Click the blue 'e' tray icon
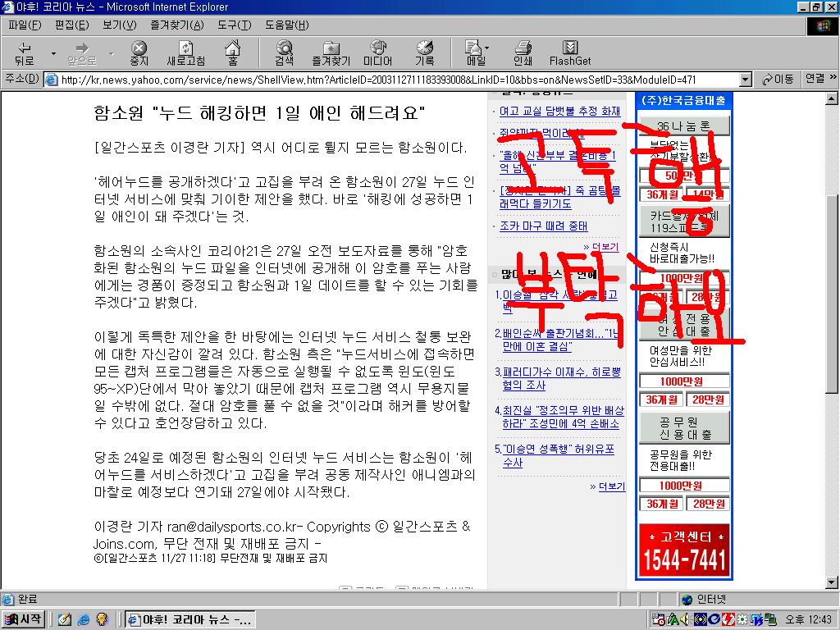840x630 pixels. point(714,620)
